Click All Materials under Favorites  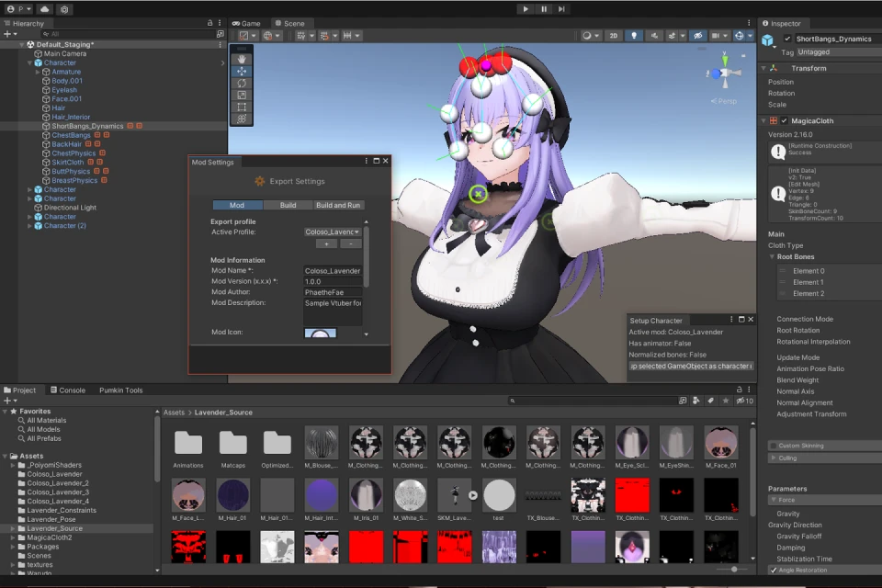tap(46, 420)
